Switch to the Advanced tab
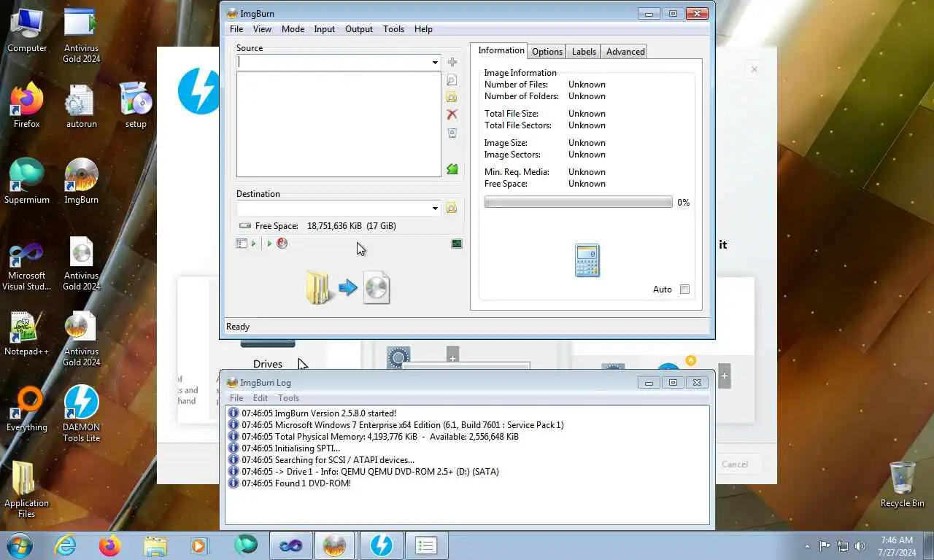Image resolution: width=934 pixels, height=560 pixels. tap(625, 52)
